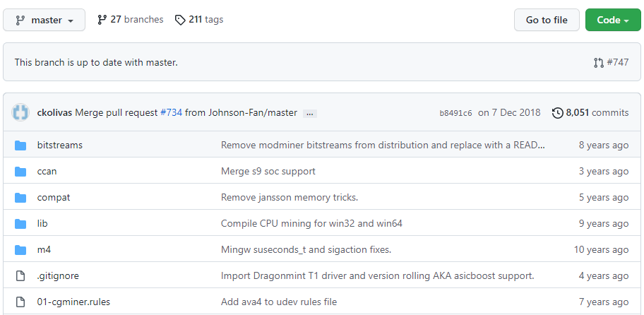The width and height of the screenshot is (644, 315).
Task: Expand the green Code dropdown button
Action: [x=607, y=20]
